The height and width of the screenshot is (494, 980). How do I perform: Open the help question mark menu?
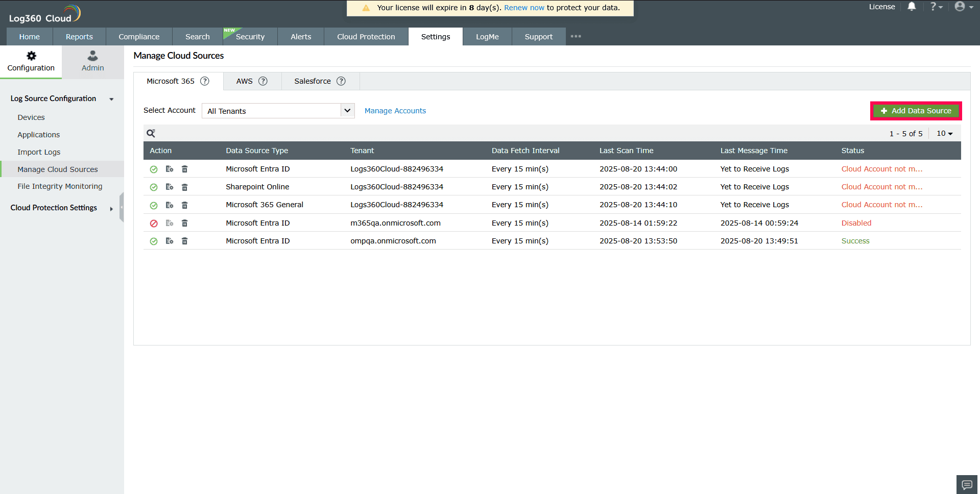click(x=936, y=7)
